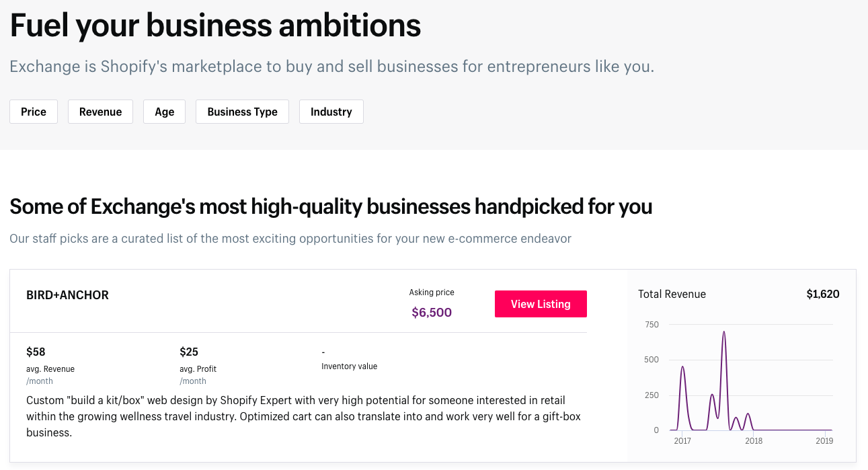Expand the Age filter
Screen dimensions: 868x470
click(x=164, y=112)
